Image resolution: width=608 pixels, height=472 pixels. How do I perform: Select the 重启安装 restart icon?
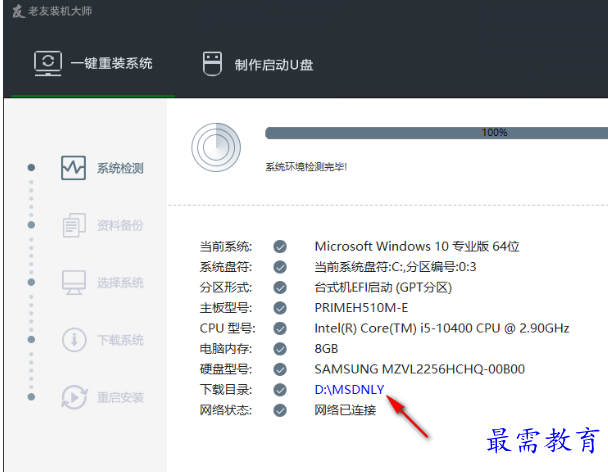tap(74, 397)
